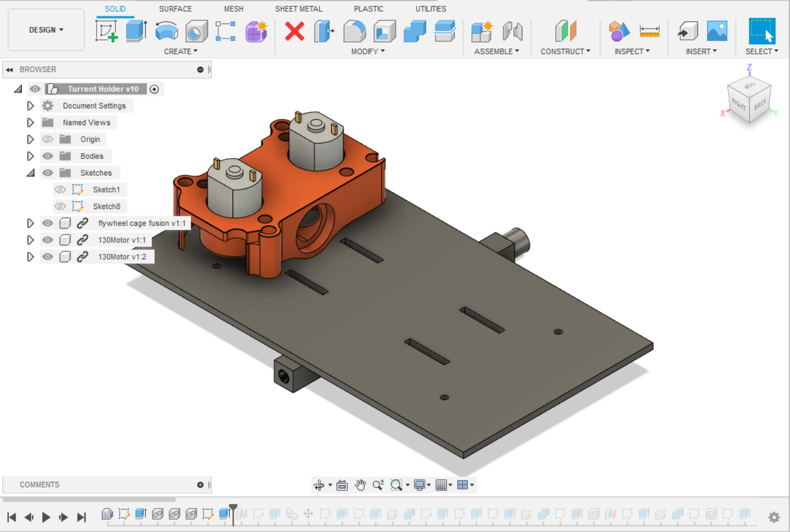Open the ASSEMBLE menu
Screen dimensions: 790x532
coord(496,51)
